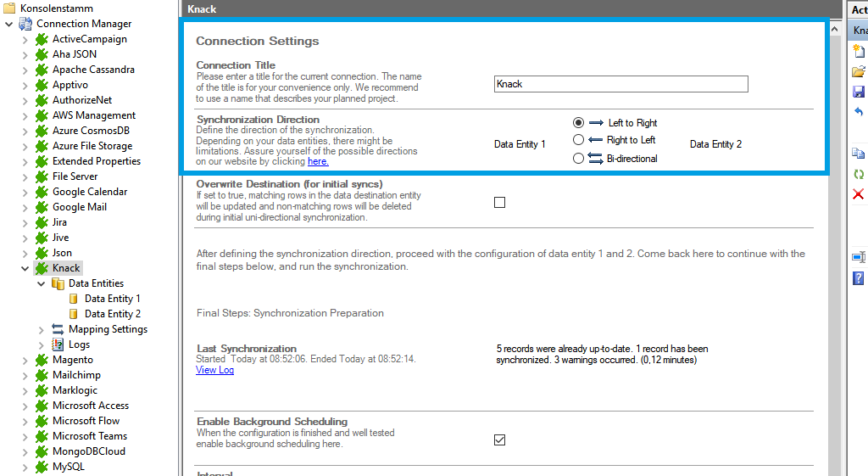The image size is (868, 476).
Task: Uncheck the Enable Background Scheduling checkbox
Action: (x=499, y=440)
